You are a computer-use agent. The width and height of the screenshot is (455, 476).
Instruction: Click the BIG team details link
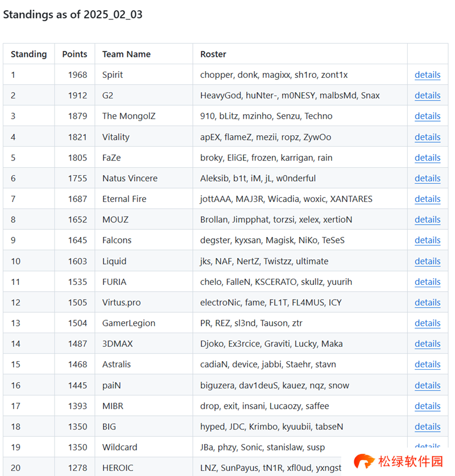[x=427, y=427]
